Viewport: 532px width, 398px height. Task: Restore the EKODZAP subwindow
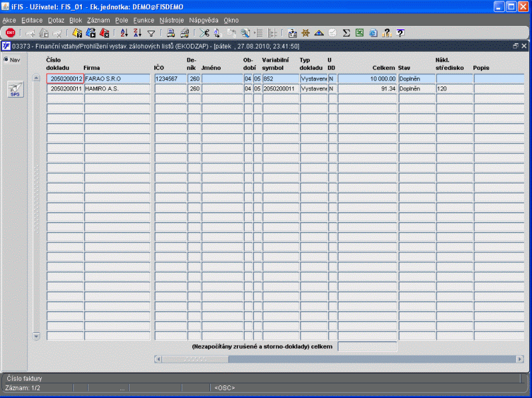[x=515, y=46]
